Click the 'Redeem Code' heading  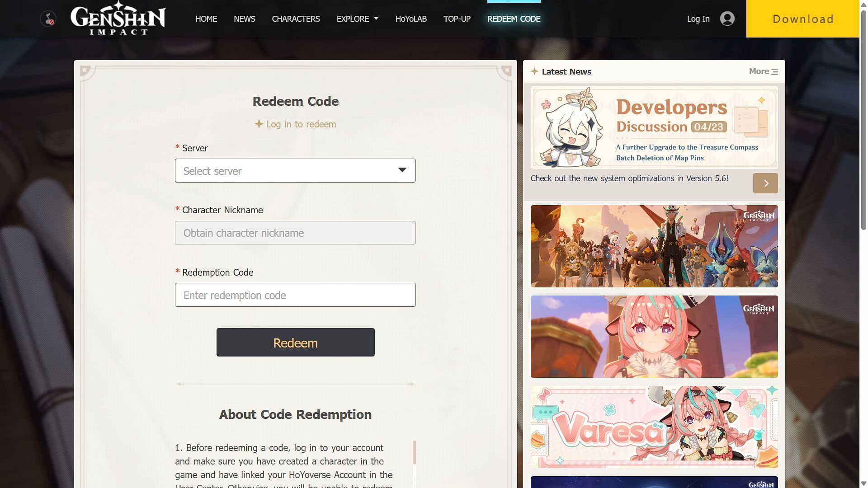pos(295,101)
